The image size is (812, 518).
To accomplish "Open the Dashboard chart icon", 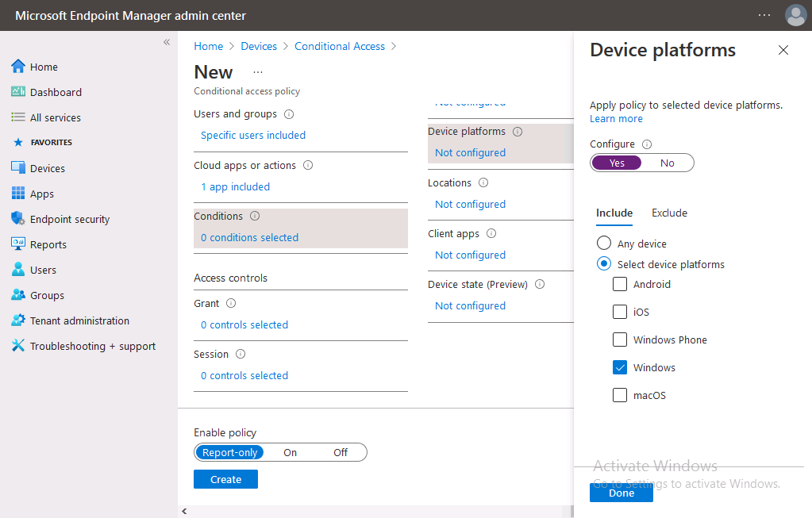I will click(x=18, y=91).
